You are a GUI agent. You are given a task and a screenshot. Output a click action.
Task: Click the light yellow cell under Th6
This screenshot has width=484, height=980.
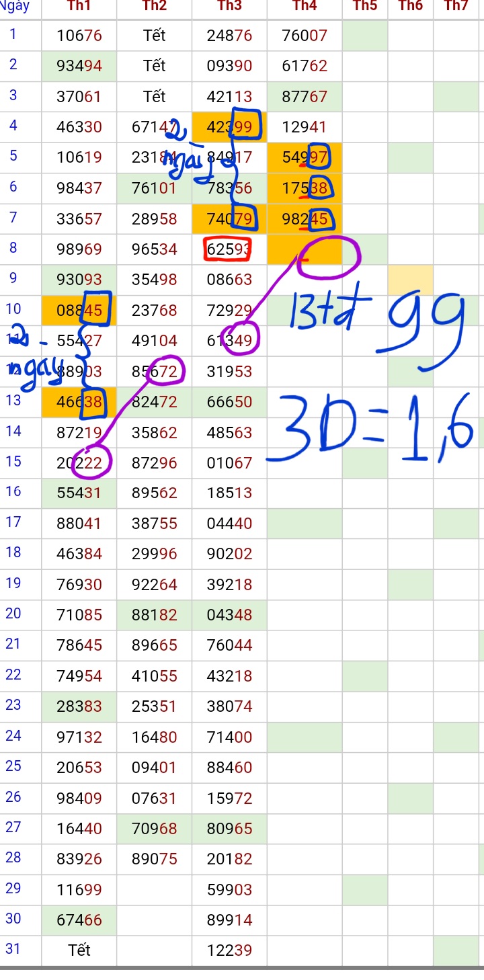coord(411,280)
